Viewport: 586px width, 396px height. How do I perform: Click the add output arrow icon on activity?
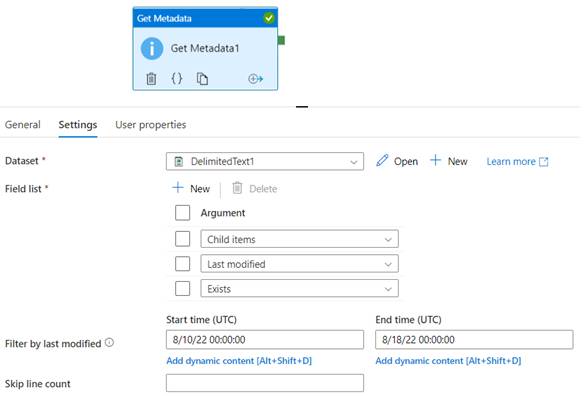tap(256, 79)
